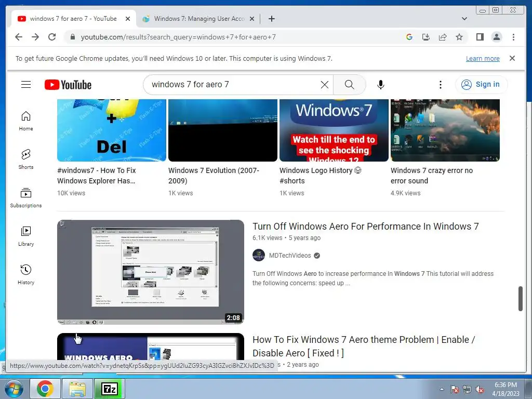
Task: Open Windows Explorer from the taskbar
Action: pyautogui.click(x=77, y=389)
